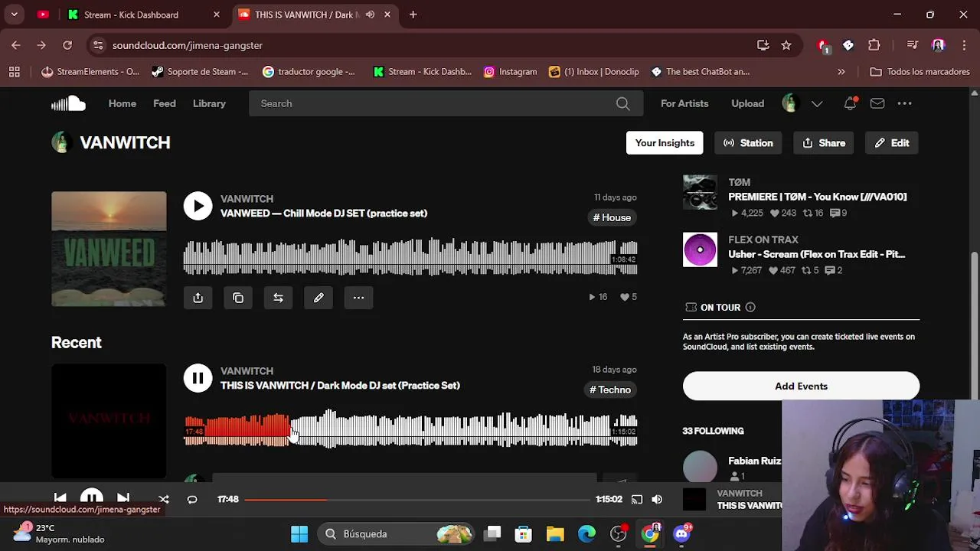Toggle shuffle in the player bar
980x551 pixels.
tap(163, 499)
